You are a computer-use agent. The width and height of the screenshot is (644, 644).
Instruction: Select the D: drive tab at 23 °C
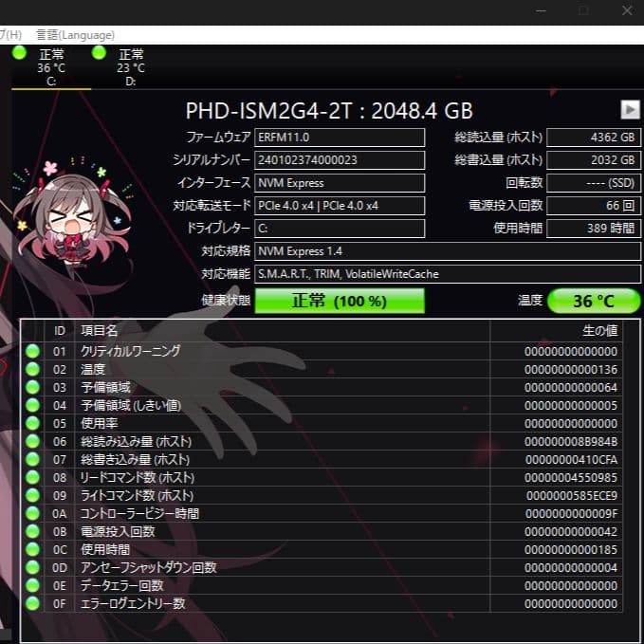[131, 67]
